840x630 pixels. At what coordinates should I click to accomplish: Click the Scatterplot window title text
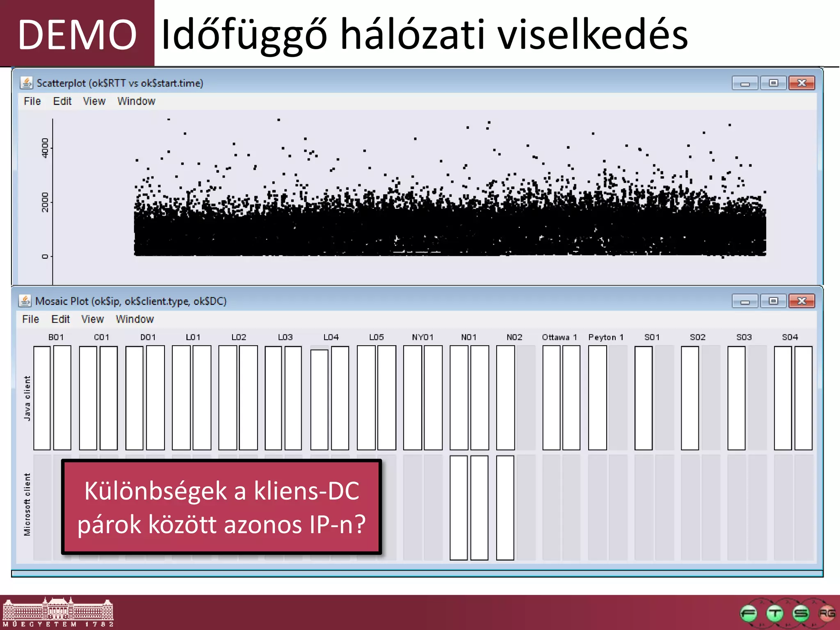(x=120, y=83)
